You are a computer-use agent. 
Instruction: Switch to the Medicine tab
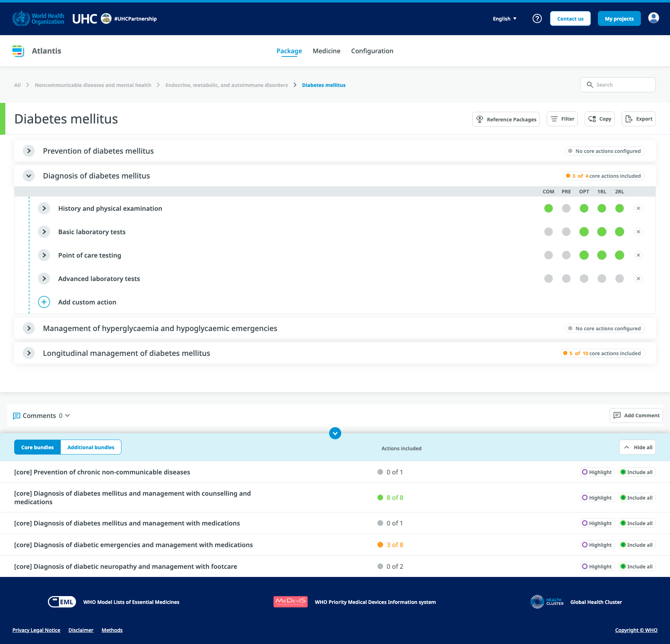pos(326,51)
